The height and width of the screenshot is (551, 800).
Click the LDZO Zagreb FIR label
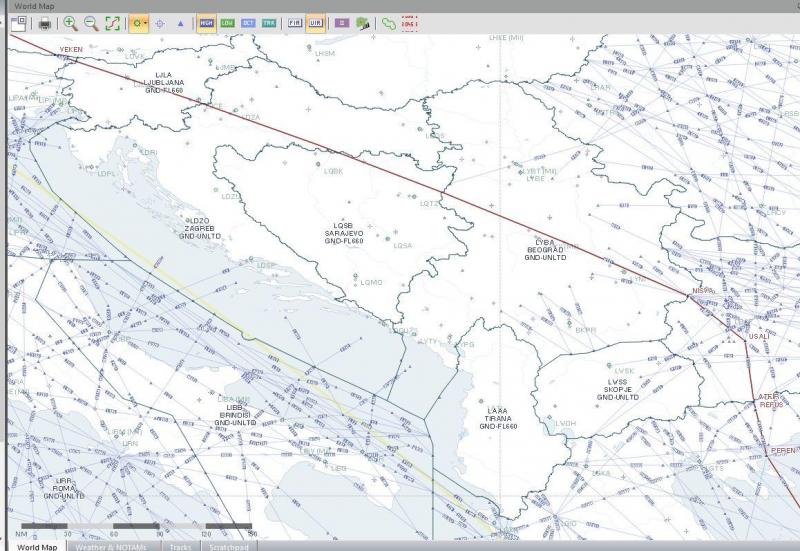click(x=199, y=229)
